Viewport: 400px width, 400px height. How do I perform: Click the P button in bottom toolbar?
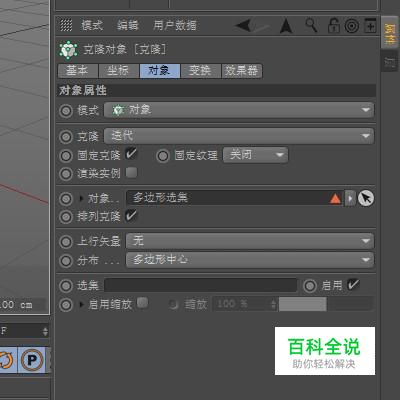32,360
